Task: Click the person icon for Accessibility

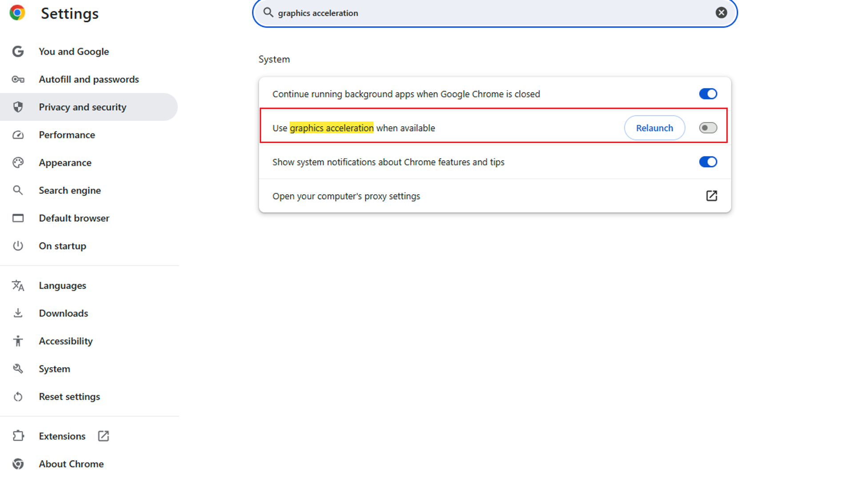Action: pyautogui.click(x=18, y=341)
